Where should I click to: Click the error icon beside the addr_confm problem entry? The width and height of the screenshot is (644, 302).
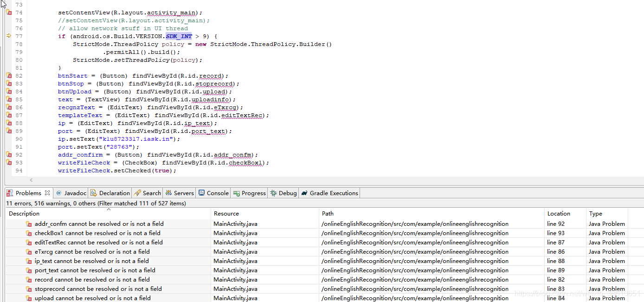click(x=29, y=223)
